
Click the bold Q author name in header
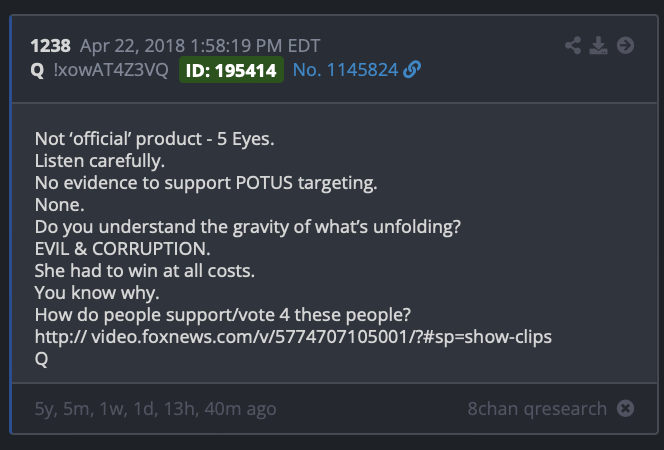[37, 70]
